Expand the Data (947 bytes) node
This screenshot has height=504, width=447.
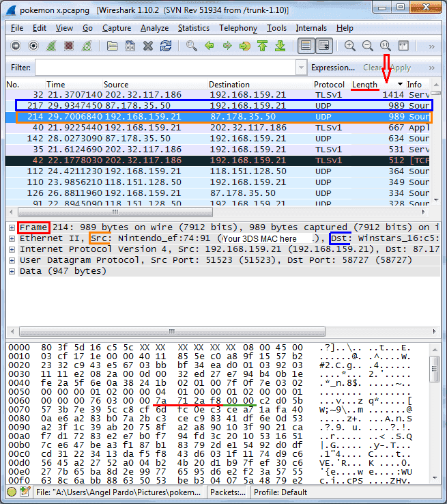(x=12, y=271)
